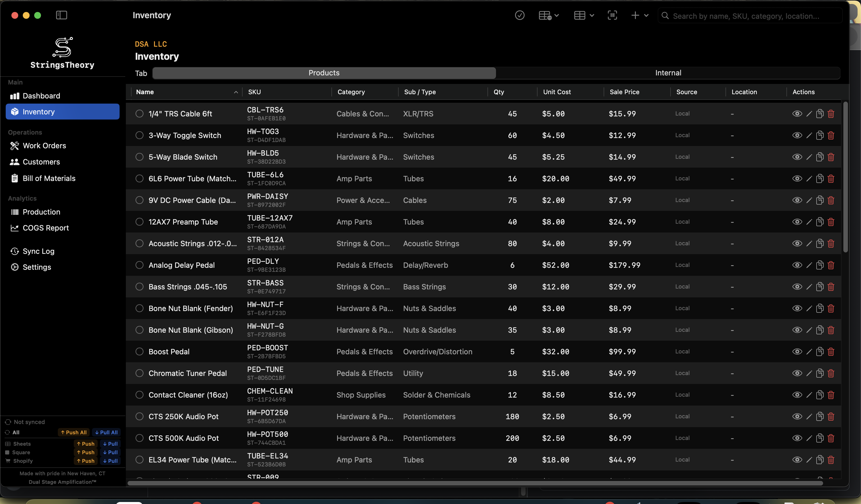Select the Products tab
The image size is (861, 504).
(x=323, y=73)
